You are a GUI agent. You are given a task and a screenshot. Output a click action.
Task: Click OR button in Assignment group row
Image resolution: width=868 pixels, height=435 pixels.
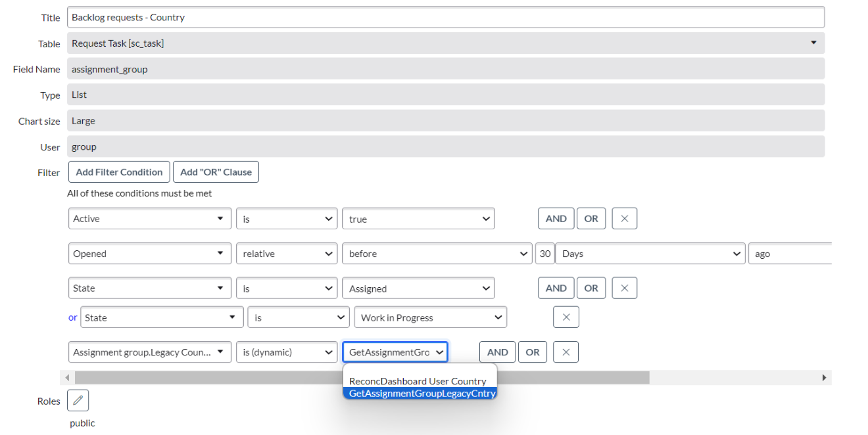click(x=533, y=352)
